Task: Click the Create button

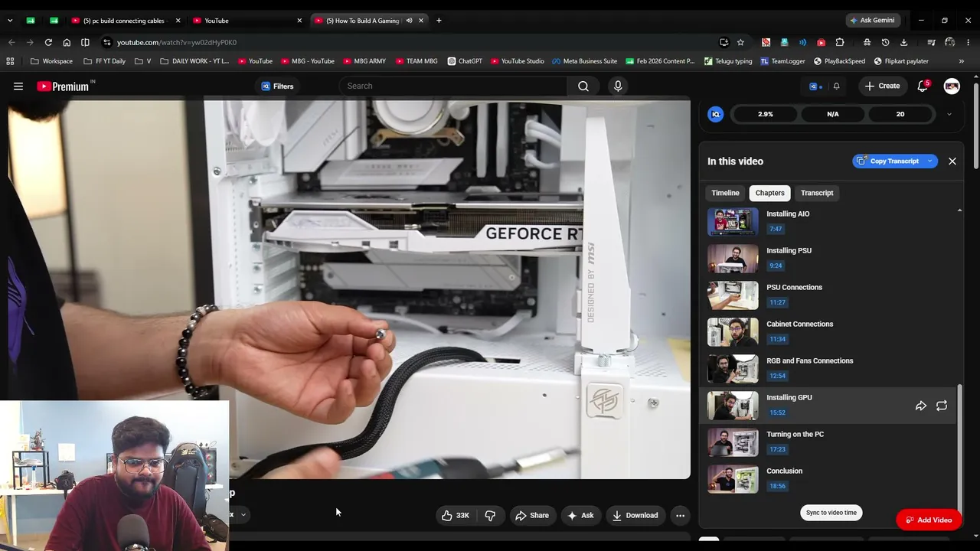Action: coord(882,86)
